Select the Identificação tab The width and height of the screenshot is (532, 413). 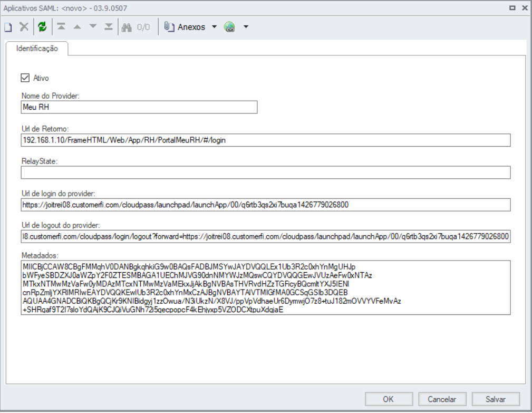click(x=37, y=49)
